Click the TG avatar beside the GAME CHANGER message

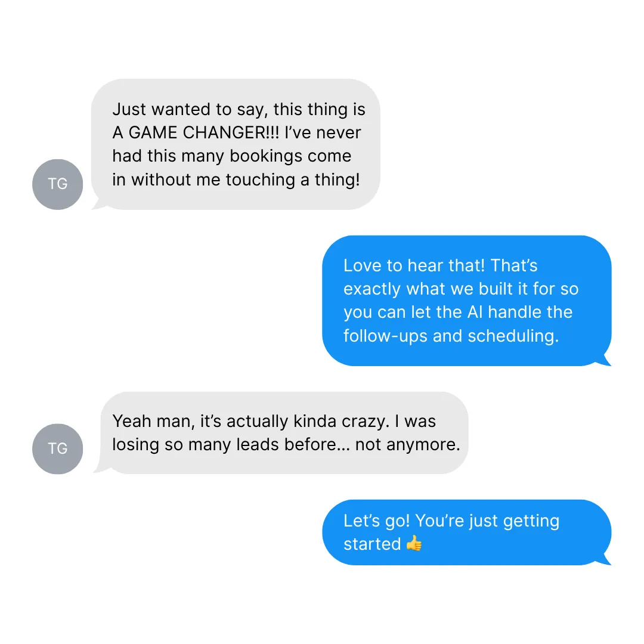57,184
